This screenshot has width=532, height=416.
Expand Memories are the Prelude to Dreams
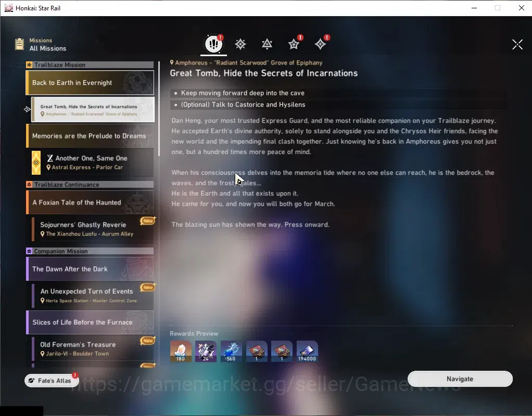point(90,136)
